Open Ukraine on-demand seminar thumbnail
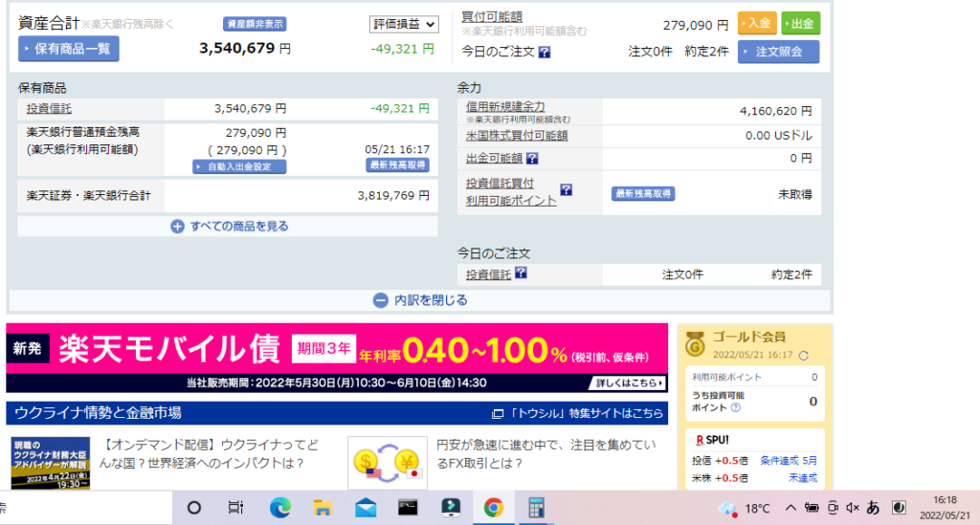980x525 pixels. [50, 463]
